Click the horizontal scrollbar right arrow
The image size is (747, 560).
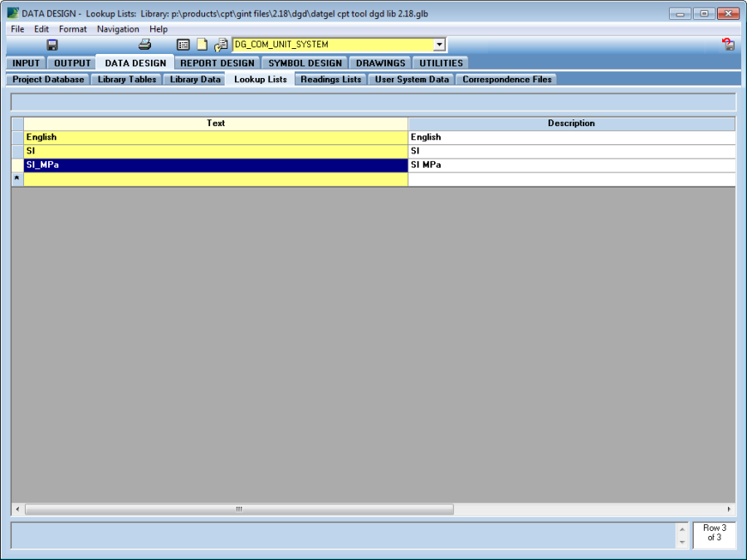(730, 509)
